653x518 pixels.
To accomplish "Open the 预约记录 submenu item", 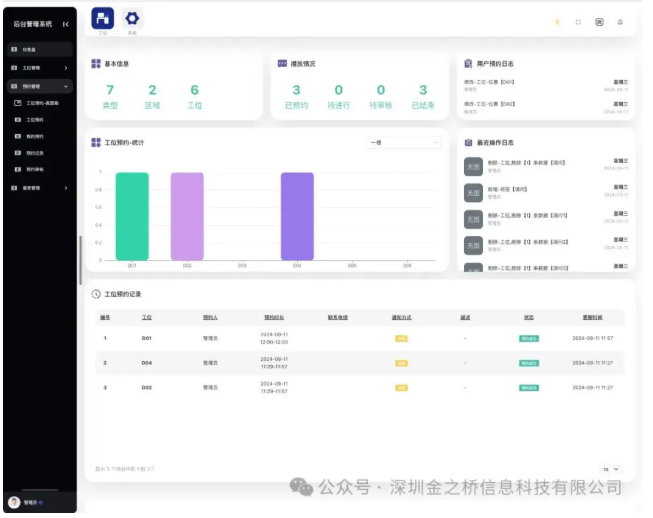I will (35, 153).
